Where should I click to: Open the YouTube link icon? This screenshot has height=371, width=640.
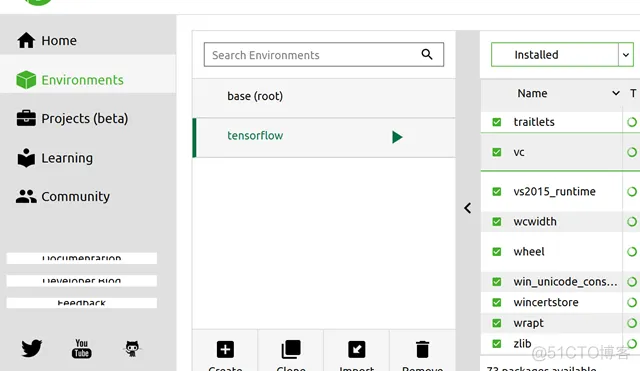click(x=82, y=349)
